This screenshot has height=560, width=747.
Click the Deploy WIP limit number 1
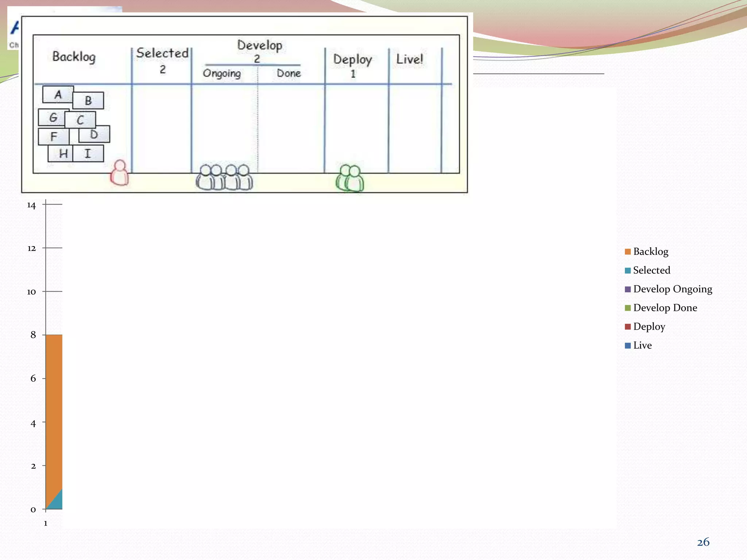coord(353,74)
